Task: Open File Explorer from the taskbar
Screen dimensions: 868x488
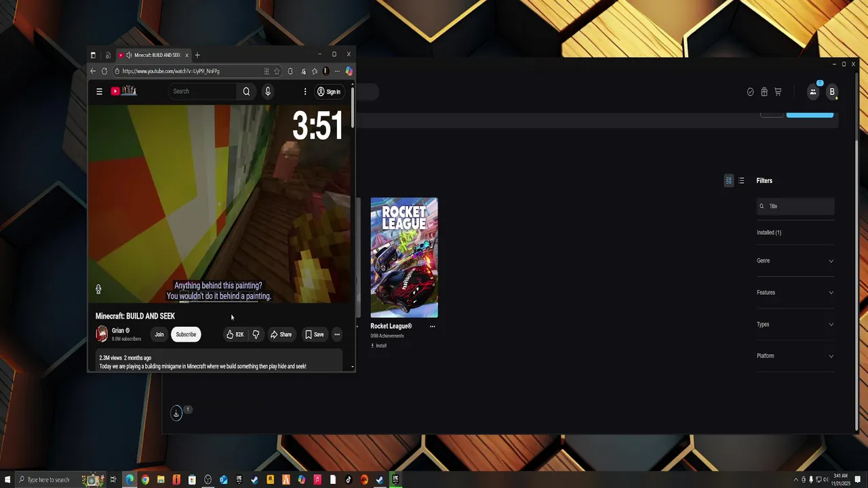Action: (161, 480)
